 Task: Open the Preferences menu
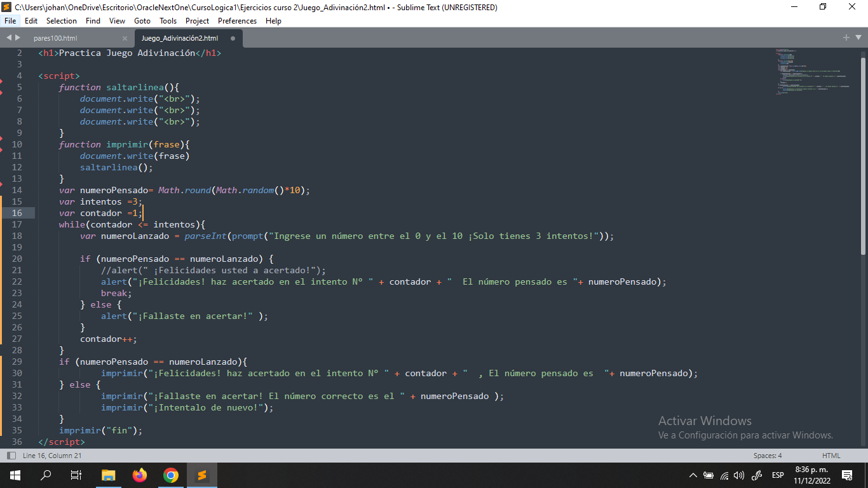click(237, 21)
